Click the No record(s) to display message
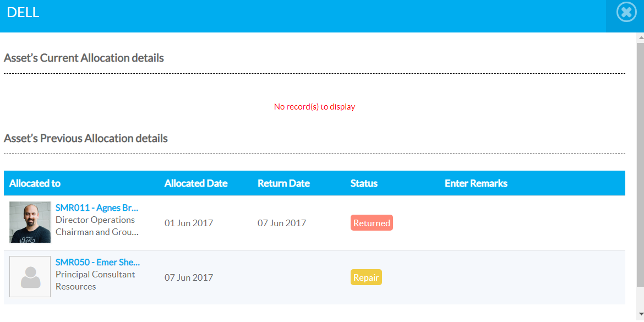This screenshot has height=322, width=644. pyautogui.click(x=315, y=107)
